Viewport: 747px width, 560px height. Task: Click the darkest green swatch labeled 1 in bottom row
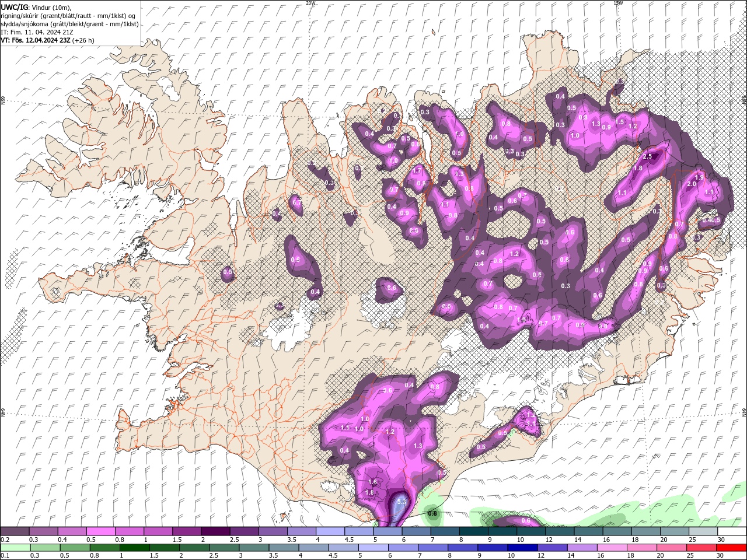[x=134, y=548]
